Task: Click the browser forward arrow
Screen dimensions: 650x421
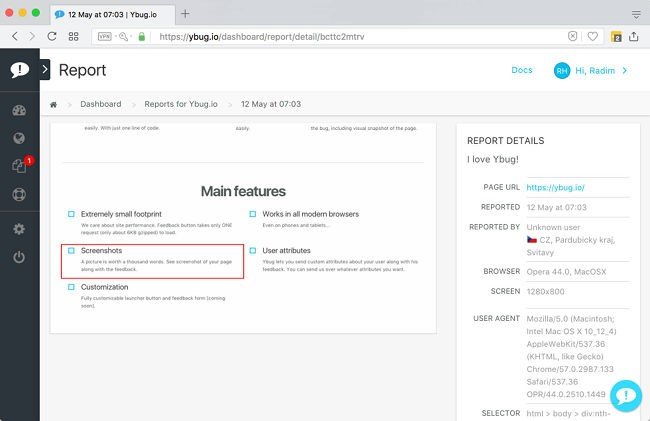Action: coord(32,36)
